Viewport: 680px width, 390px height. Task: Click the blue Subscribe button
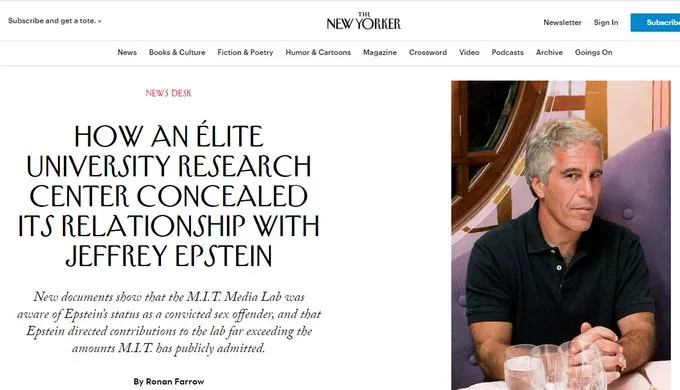[655, 23]
